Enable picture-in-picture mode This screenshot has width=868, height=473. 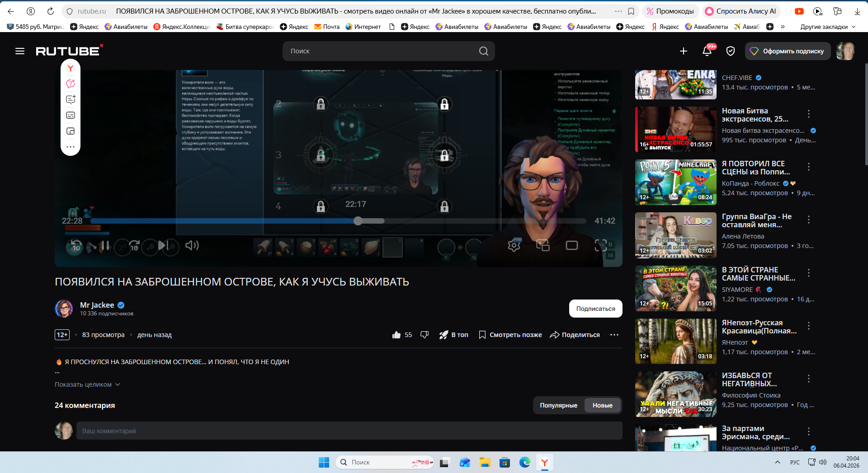pyautogui.click(x=542, y=245)
